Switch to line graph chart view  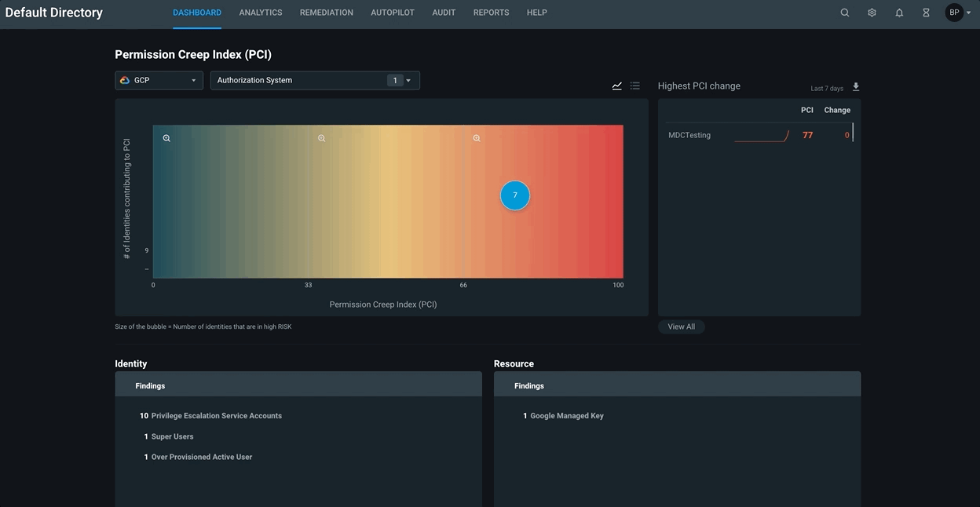coord(617,86)
